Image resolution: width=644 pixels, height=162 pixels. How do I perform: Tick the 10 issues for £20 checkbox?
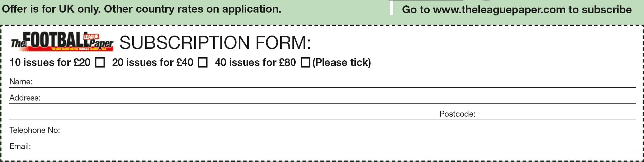[x=100, y=63]
